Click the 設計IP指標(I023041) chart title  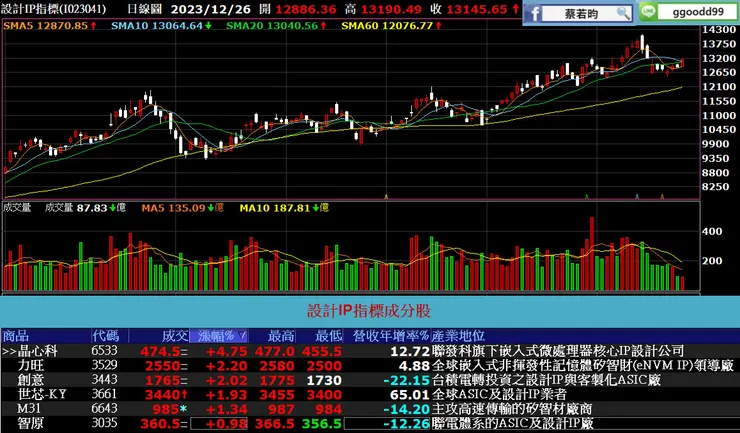point(54,9)
